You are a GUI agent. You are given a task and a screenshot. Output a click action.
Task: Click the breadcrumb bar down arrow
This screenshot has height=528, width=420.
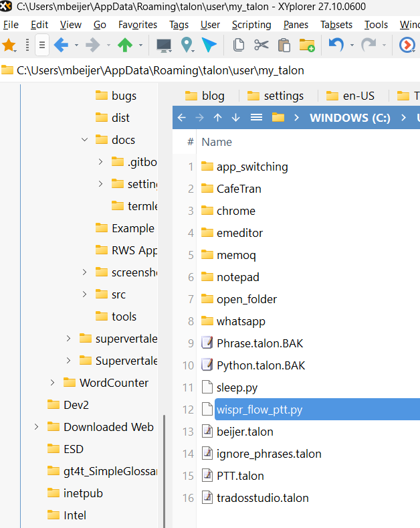coord(235,118)
